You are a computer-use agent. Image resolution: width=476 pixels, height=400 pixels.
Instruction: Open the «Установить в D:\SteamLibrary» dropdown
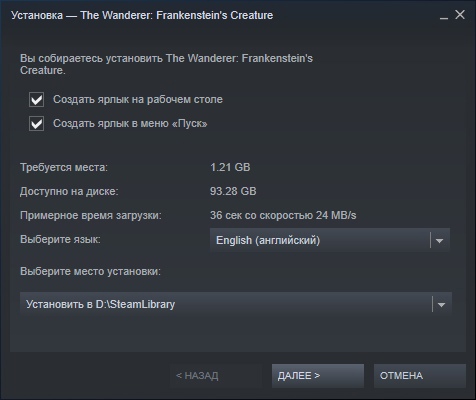click(x=236, y=304)
